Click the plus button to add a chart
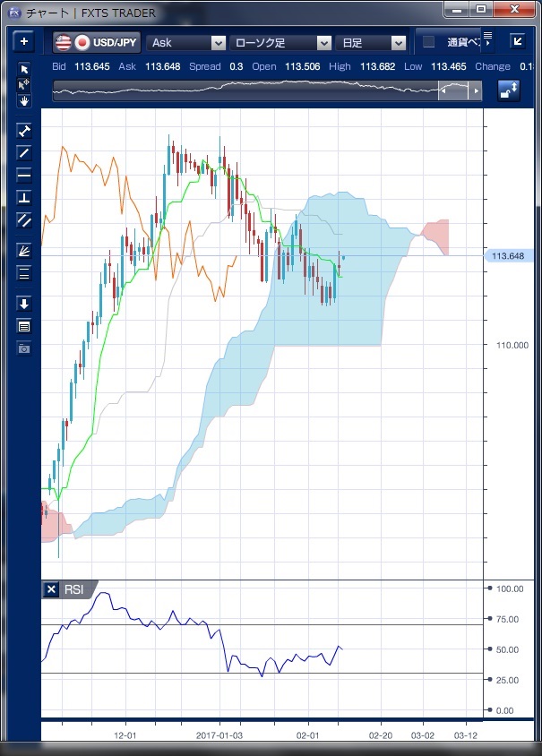542x756 pixels. pyautogui.click(x=24, y=42)
